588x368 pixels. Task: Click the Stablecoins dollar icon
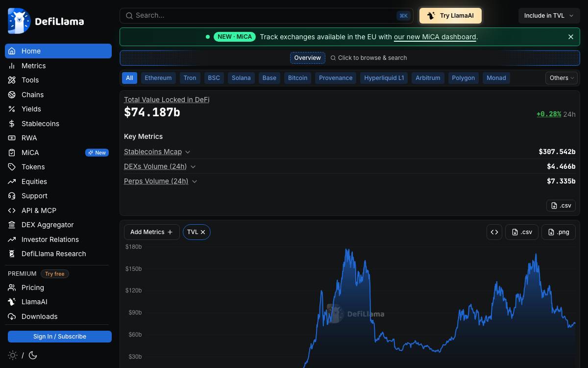coord(12,124)
